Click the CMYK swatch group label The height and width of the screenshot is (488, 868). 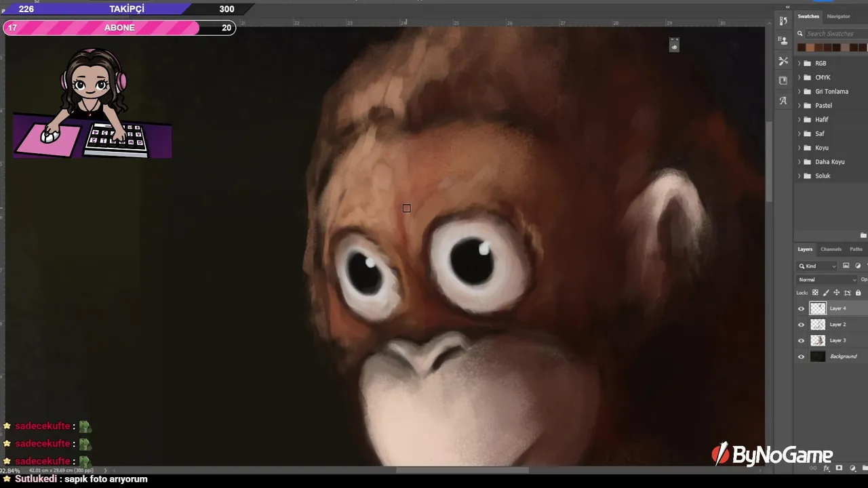pos(823,77)
